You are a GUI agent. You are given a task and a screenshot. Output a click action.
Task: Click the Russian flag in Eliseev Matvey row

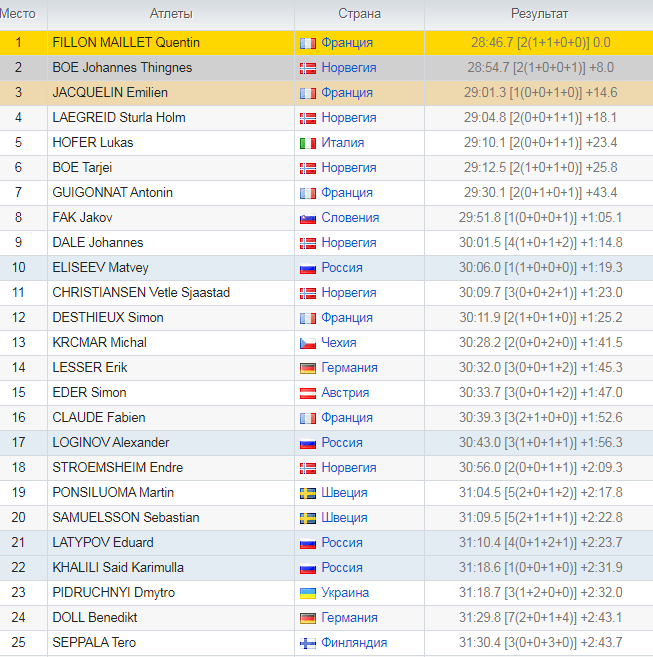pyautogui.click(x=308, y=268)
